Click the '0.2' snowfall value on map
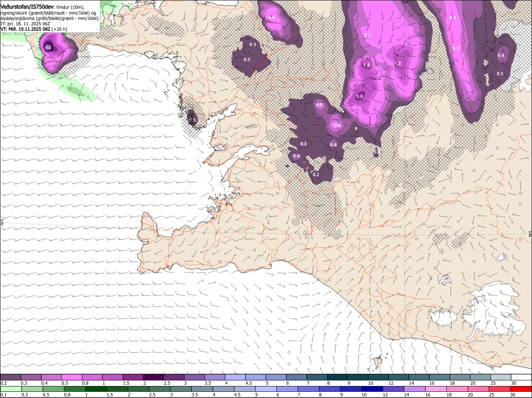 (x=316, y=174)
